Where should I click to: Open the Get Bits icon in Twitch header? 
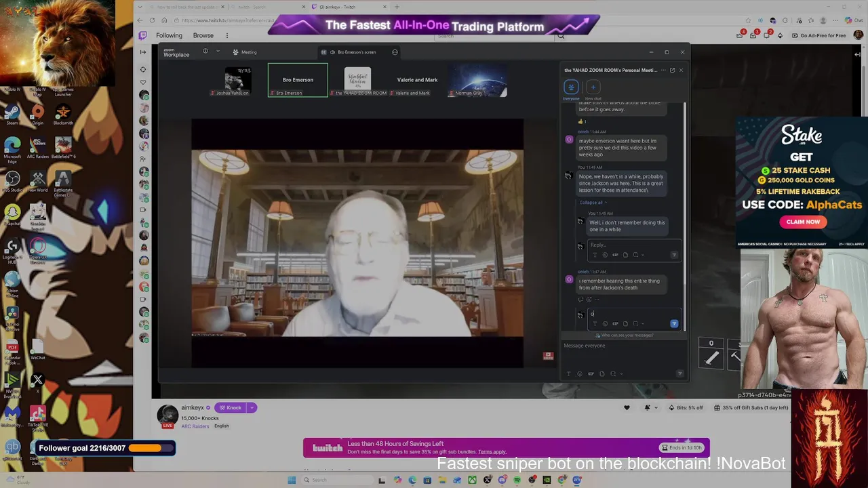tap(780, 35)
